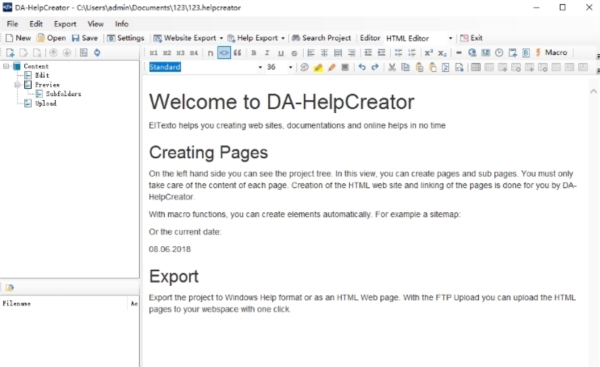Align text right

pos(351,53)
